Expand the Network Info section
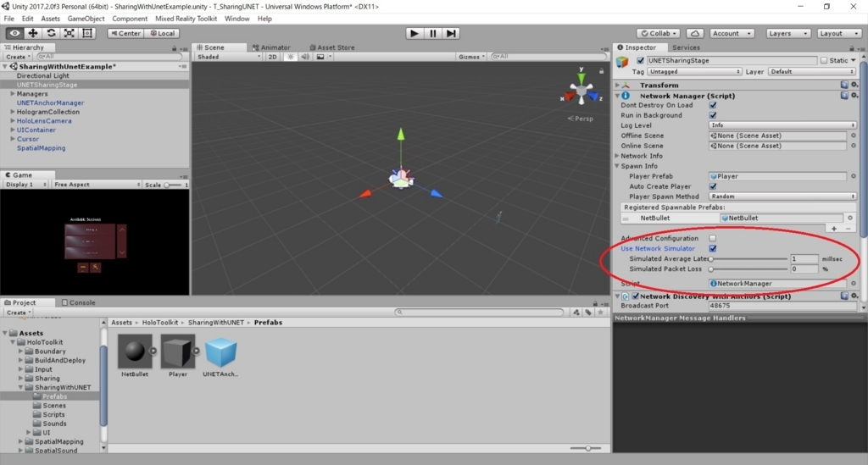This screenshot has height=465, width=868. (617, 156)
